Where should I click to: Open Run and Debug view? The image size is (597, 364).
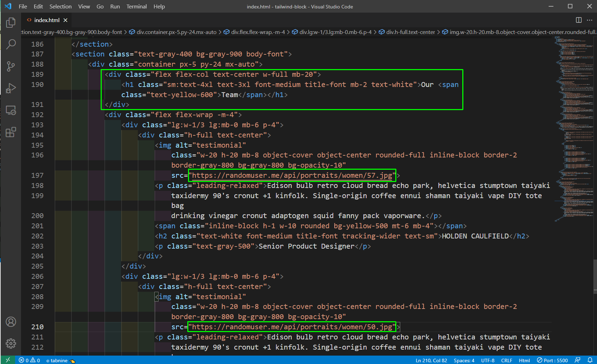click(11, 88)
